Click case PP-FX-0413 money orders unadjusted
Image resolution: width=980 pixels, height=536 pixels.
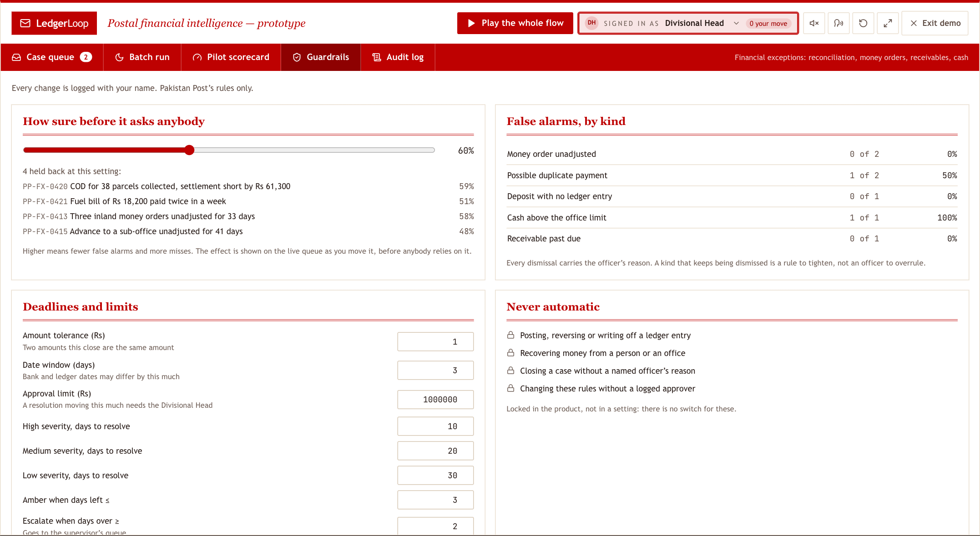click(x=248, y=216)
